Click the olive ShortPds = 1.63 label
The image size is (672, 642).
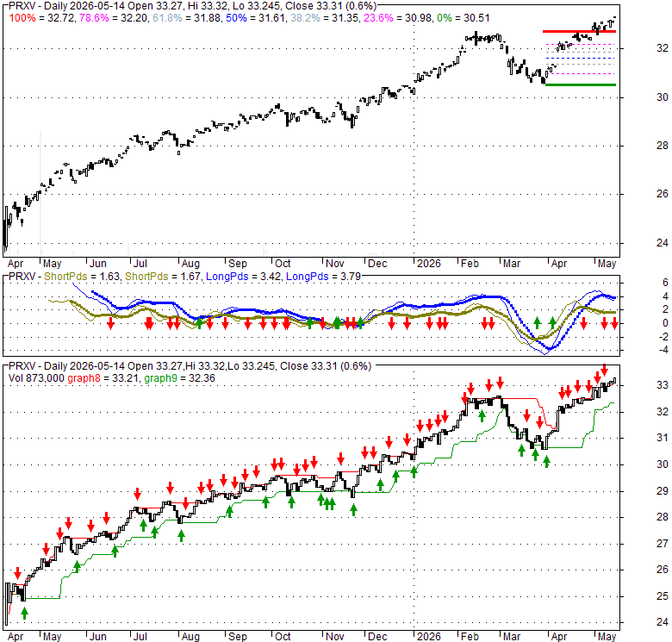82,277
